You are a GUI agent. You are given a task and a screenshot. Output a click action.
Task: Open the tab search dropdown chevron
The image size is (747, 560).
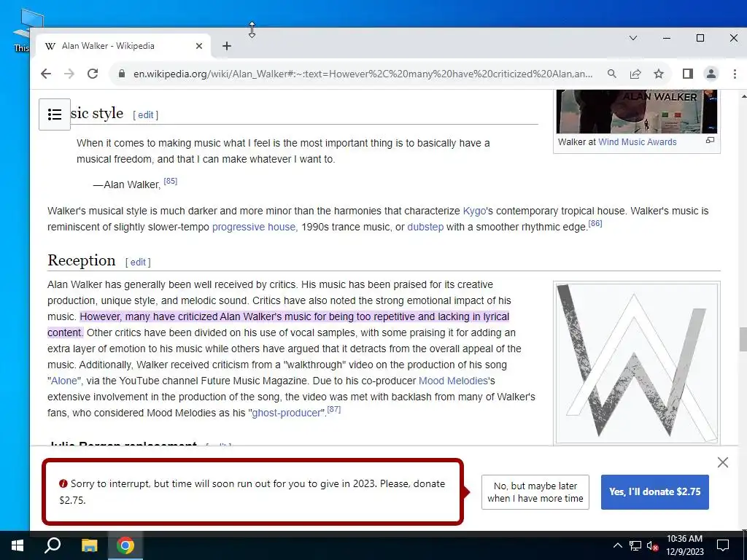[x=633, y=38]
